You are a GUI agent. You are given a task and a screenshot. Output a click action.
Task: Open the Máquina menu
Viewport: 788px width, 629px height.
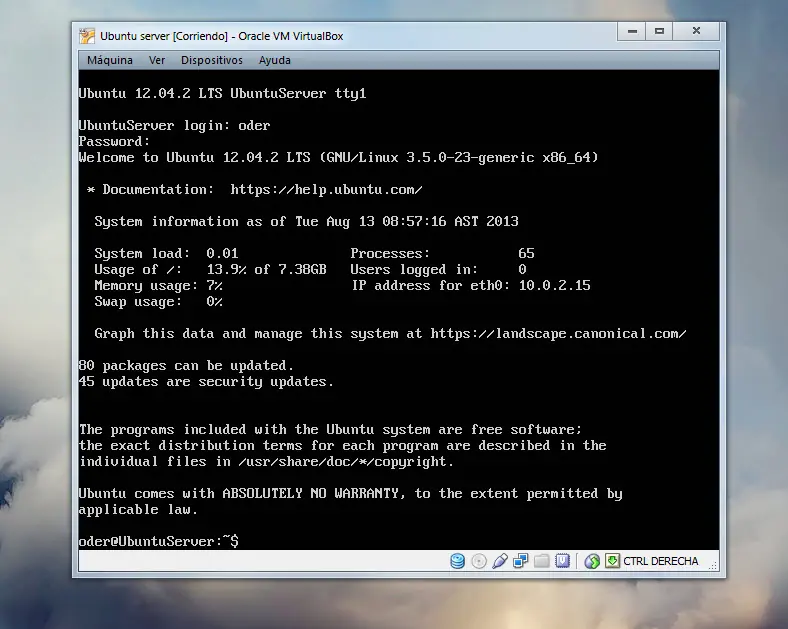pyautogui.click(x=110, y=60)
